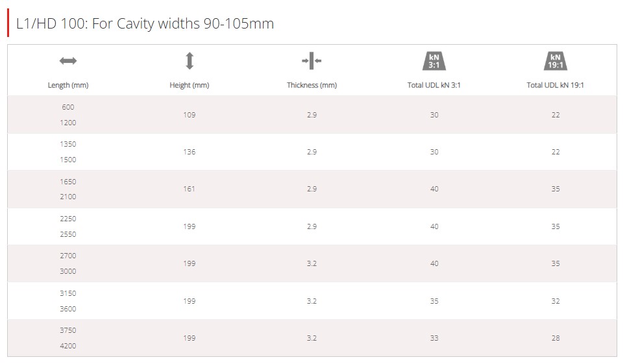Viewport: 627px width, 364px height.
Task: Click the kN 3:1 weight icon
Action: [x=434, y=61]
